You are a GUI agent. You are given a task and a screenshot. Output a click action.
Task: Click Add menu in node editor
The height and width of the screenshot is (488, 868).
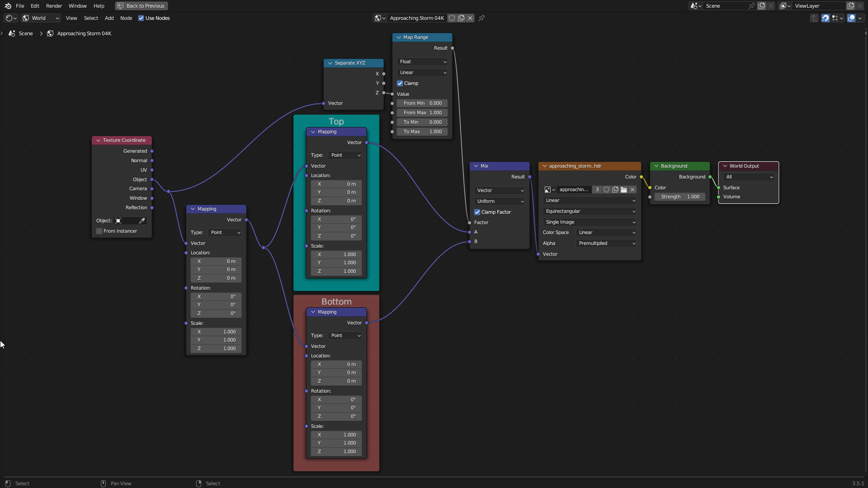pos(109,18)
